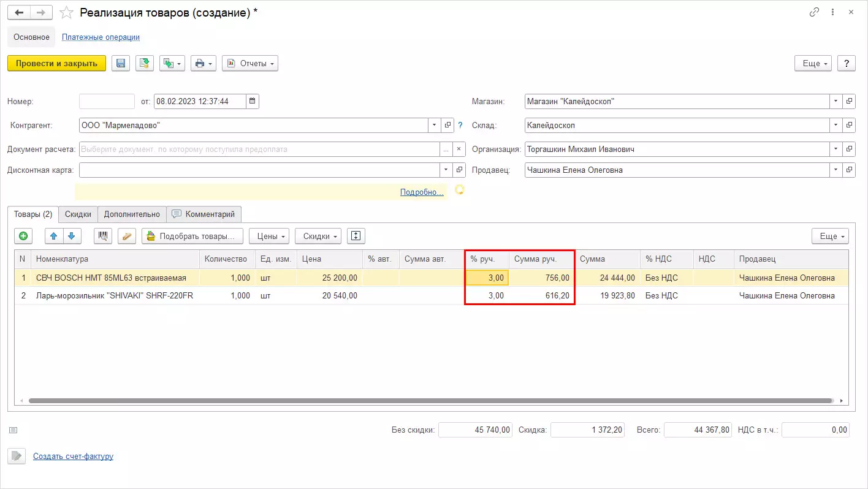
Task: Expand the Контрагент dropdown list
Action: [x=434, y=125]
